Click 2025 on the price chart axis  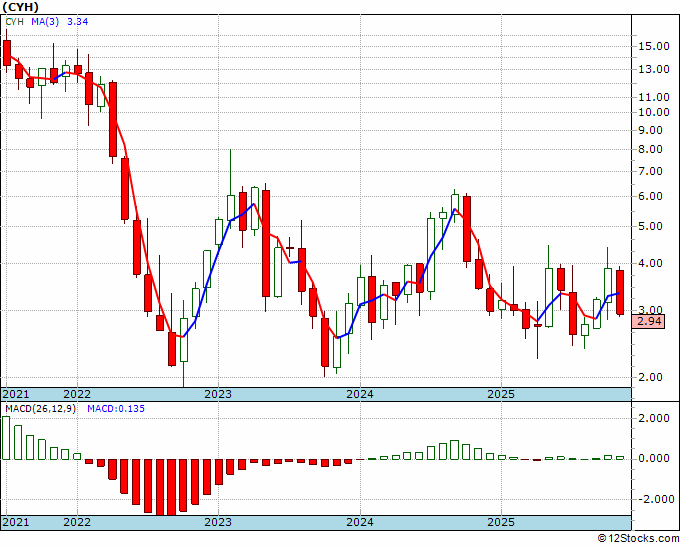click(x=501, y=394)
